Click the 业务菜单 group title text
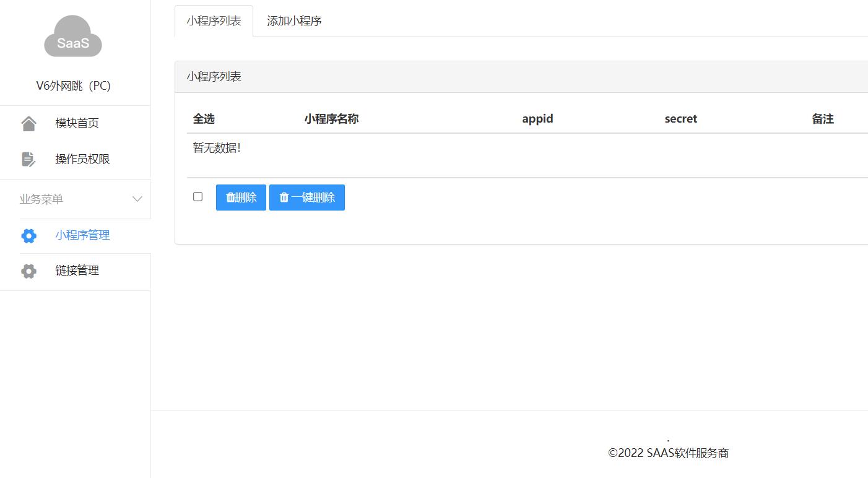868x478 pixels. point(41,199)
